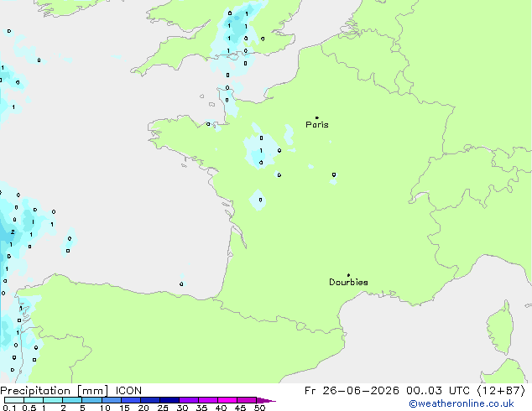The height and width of the screenshot is (411, 532).
Task: Click the legend value 0.1
Action: [x=9, y=408]
